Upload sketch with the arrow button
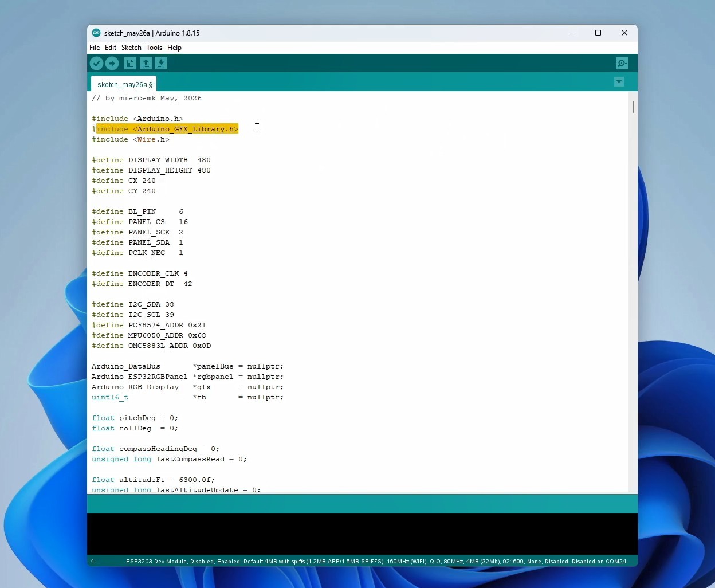Image resolution: width=715 pixels, height=588 pixels. pos(112,64)
